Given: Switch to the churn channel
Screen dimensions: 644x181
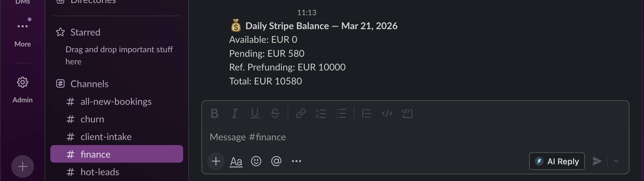Looking at the screenshot, I should click(x=92, y=119).
